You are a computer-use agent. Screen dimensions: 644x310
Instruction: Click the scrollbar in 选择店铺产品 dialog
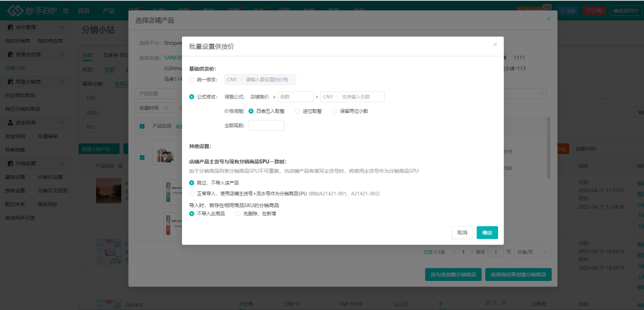click(548, 148)
